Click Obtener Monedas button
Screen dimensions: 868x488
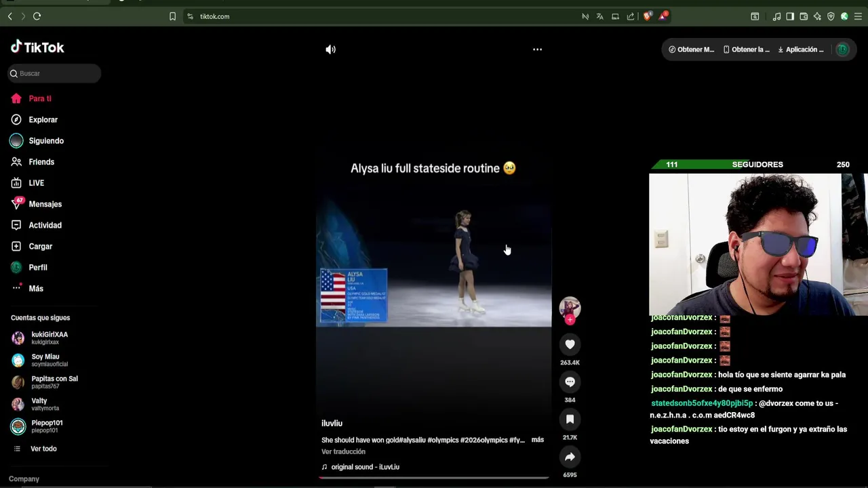(691, 49)
